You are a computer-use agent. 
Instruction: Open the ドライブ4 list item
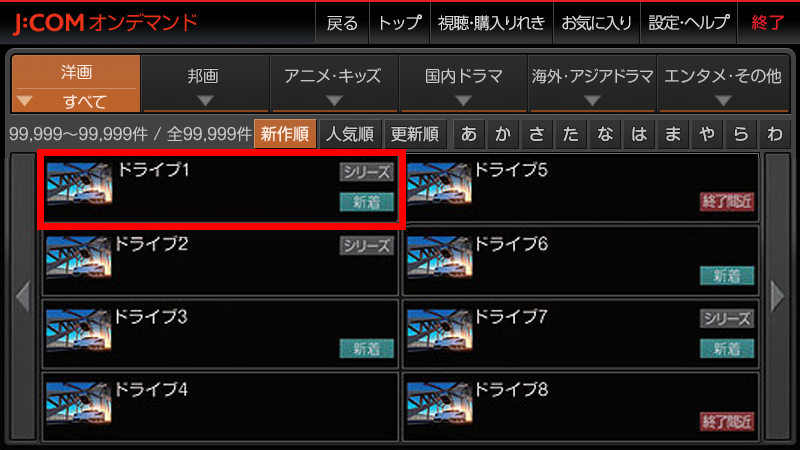point(220,407)
